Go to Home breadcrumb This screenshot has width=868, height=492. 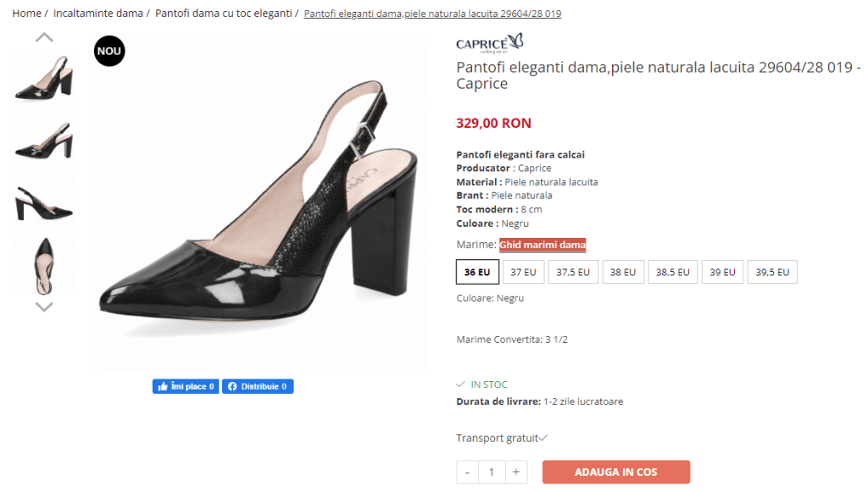[26, 14]
